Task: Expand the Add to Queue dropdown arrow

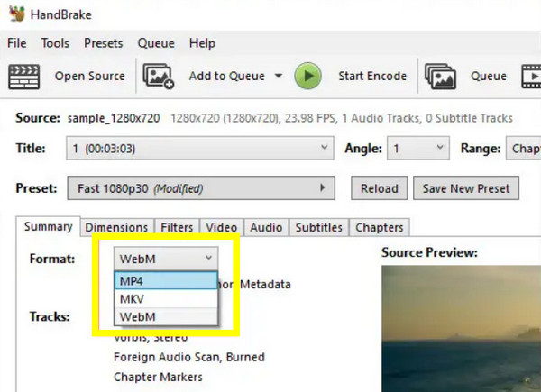Action: [x=279, y=76]
